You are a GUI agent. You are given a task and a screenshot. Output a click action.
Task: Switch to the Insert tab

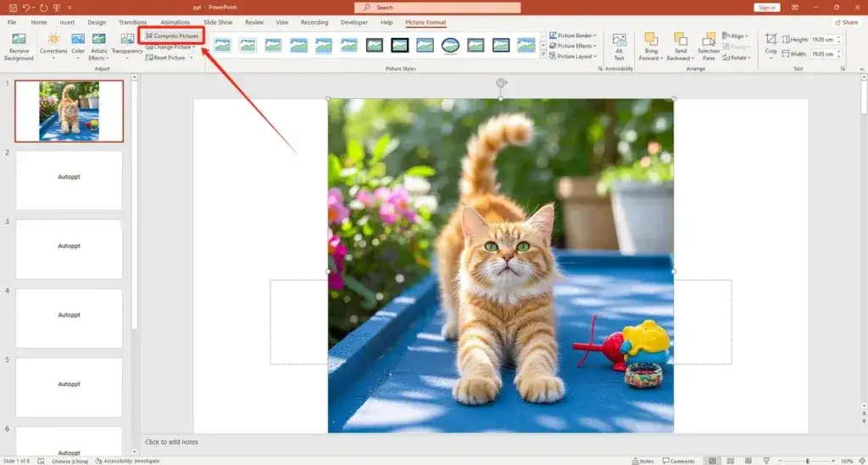point(67,23)
